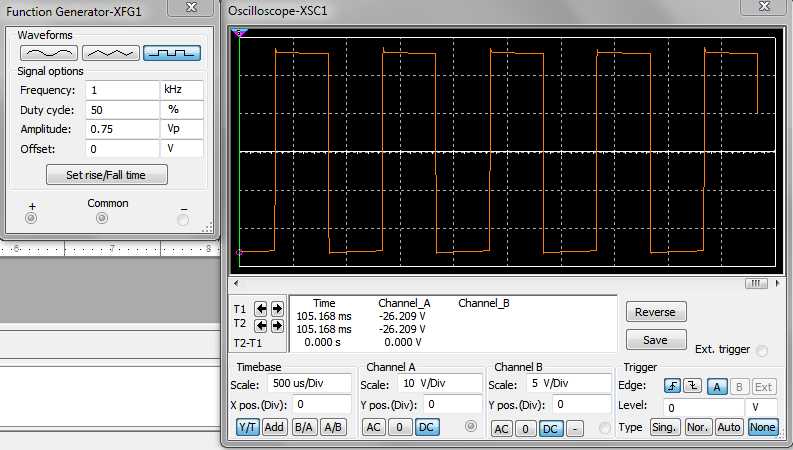Click T2-T1 time reading 0.000 s

click(322, 342)
